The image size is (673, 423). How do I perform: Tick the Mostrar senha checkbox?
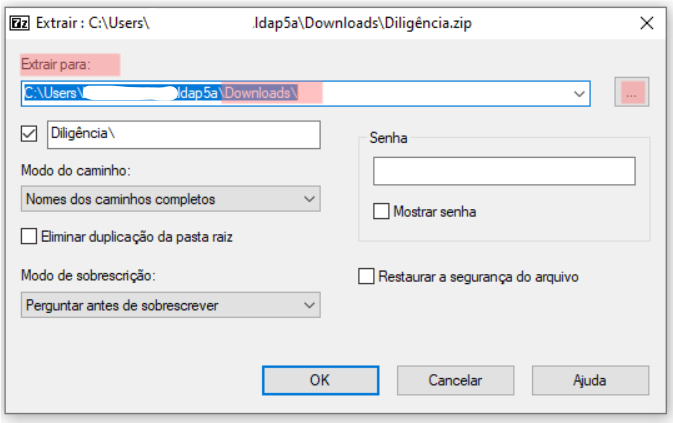coord(381,212)
